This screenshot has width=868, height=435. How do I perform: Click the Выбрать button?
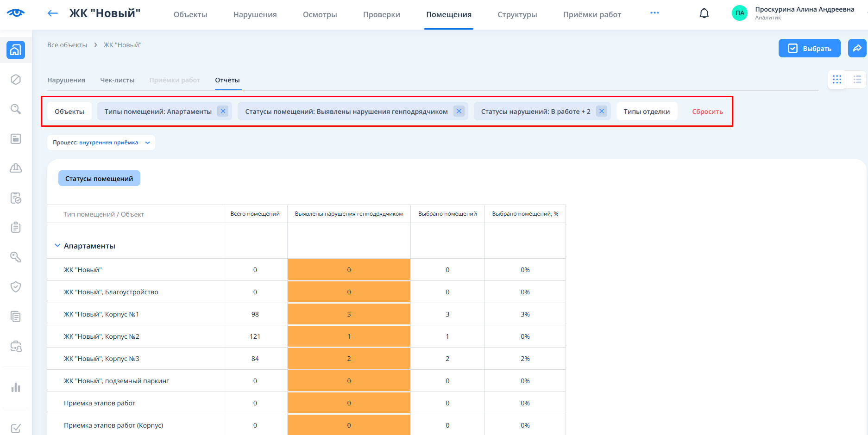click(x=809, y=48)
